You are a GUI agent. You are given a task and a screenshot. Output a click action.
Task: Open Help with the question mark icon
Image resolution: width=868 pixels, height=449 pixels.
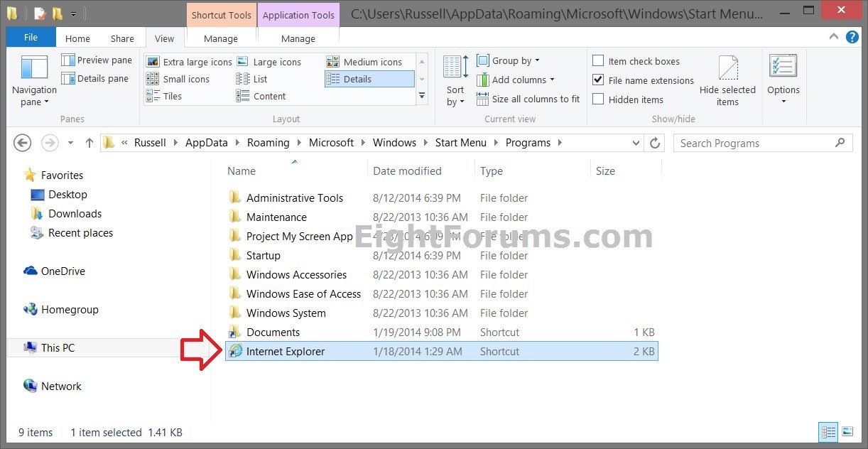point(852,37)
